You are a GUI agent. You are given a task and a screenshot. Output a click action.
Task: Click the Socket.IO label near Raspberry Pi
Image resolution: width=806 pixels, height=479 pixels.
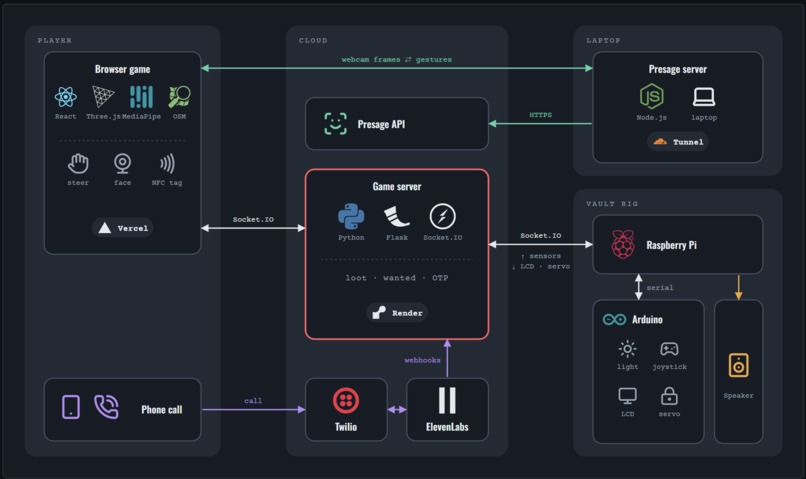(541, 235)
